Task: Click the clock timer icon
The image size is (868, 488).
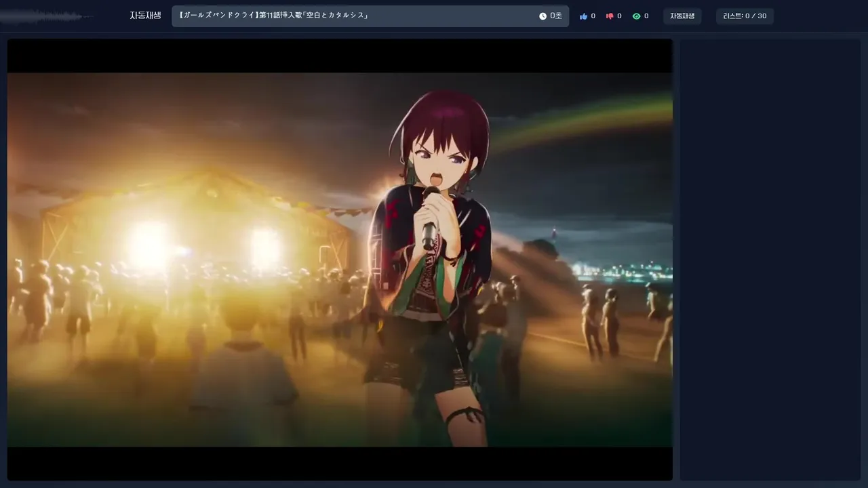Action: [542, 16]
